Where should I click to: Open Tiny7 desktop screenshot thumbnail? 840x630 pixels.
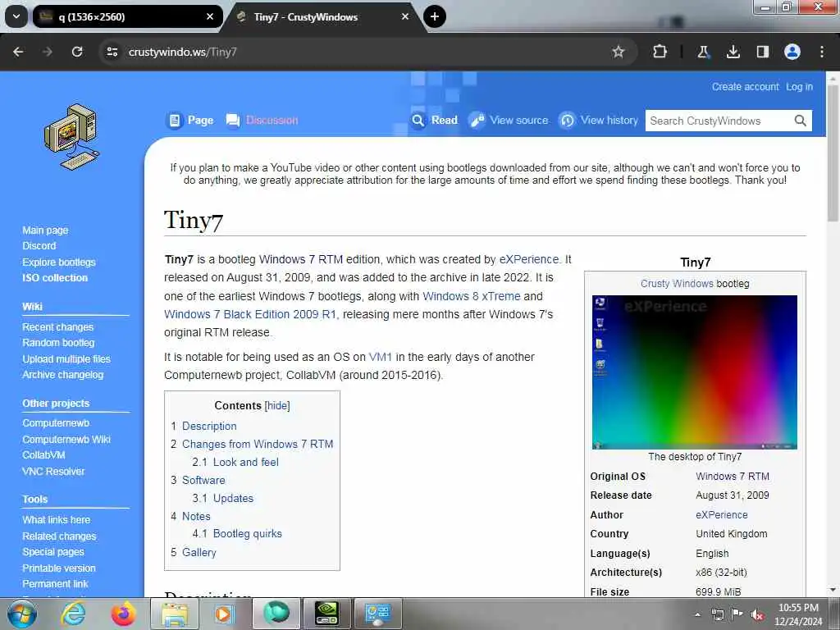[695, 372]
